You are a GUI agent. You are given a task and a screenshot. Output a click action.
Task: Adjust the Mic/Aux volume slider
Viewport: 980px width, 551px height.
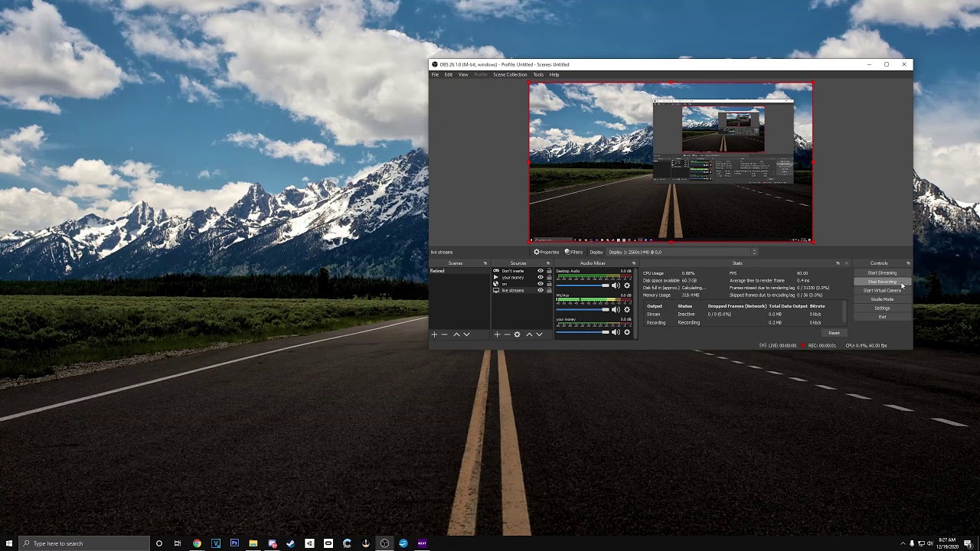tap(583, 309)
